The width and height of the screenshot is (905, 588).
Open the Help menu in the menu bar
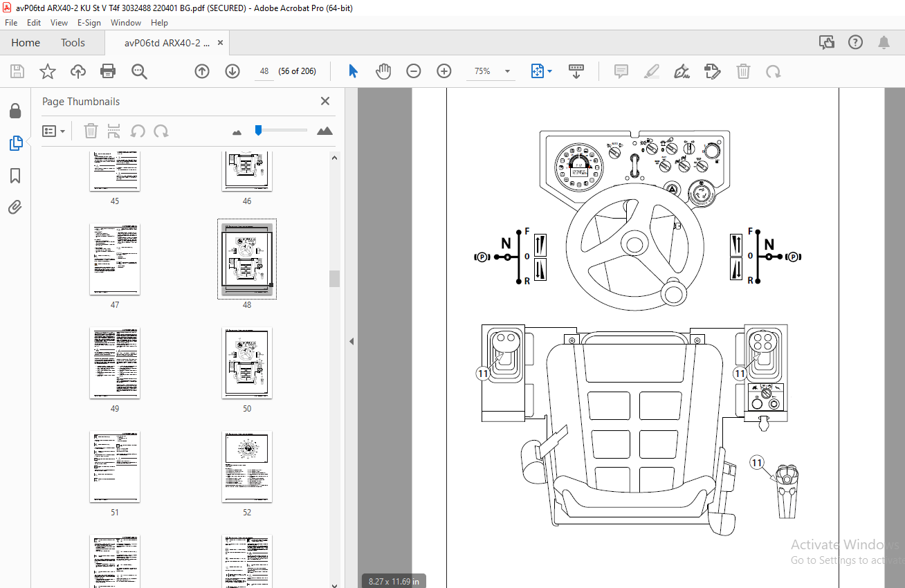click(x=159, y=23)
